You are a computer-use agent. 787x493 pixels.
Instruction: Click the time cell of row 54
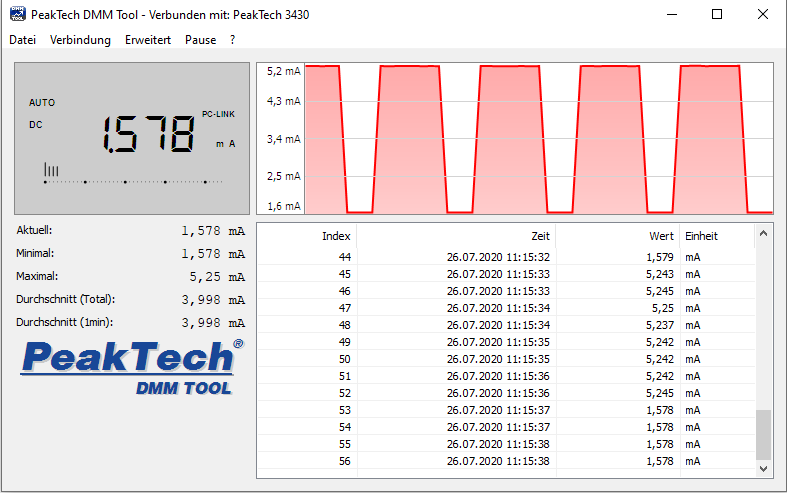pos(498,427)
